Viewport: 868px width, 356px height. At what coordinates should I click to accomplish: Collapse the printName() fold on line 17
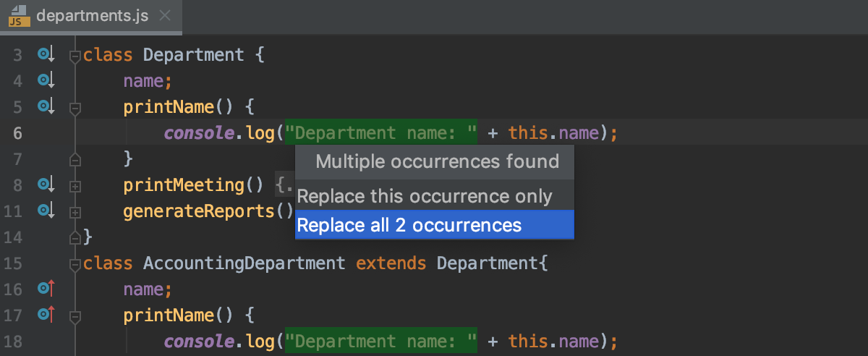[74, 315]
